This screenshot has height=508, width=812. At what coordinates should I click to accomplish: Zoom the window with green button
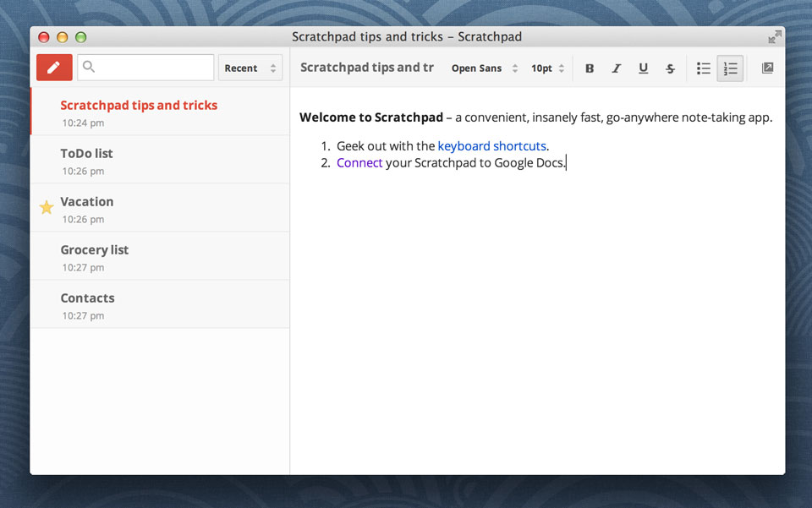click(x=81, y=37)
